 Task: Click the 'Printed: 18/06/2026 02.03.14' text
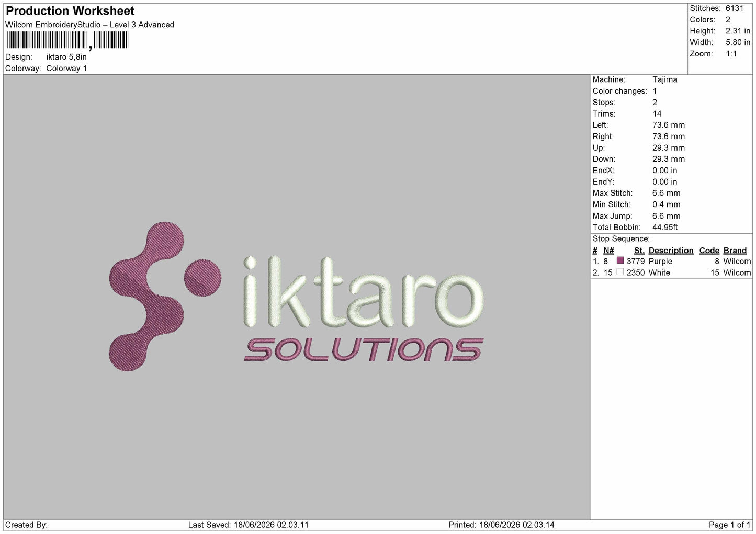pos(501,525)
